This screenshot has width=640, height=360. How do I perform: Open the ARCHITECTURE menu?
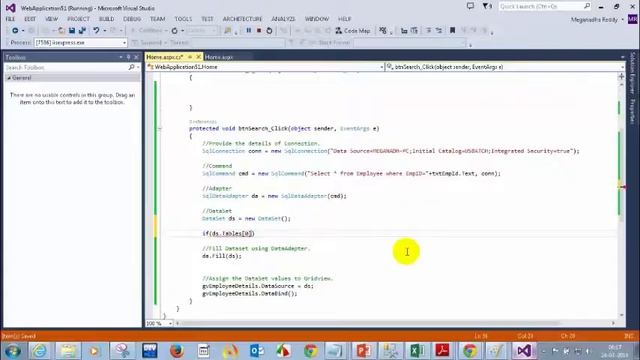[x=242, y=19]
